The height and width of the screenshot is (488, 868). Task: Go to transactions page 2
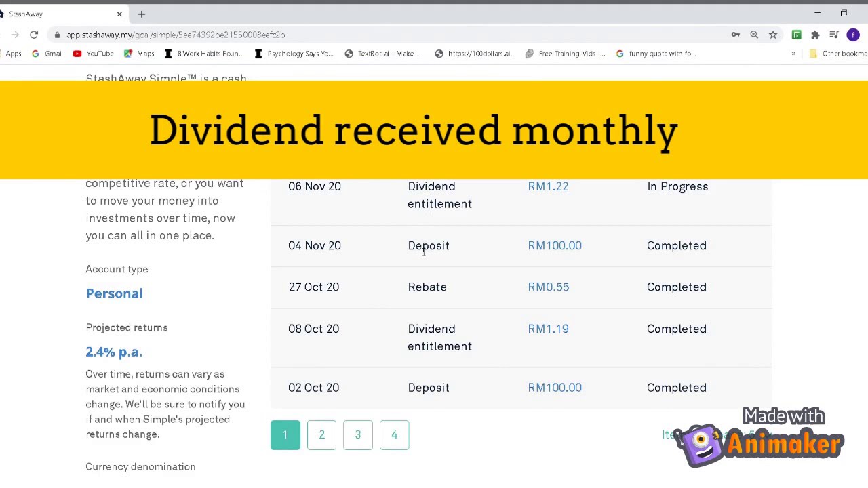click(x=321, y=435)
